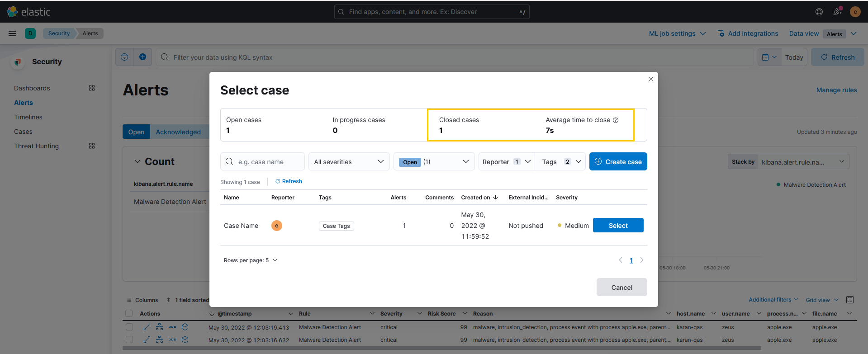Open the ML job settings menu
The height and width of the screenshot is (354, 868).
677,33
